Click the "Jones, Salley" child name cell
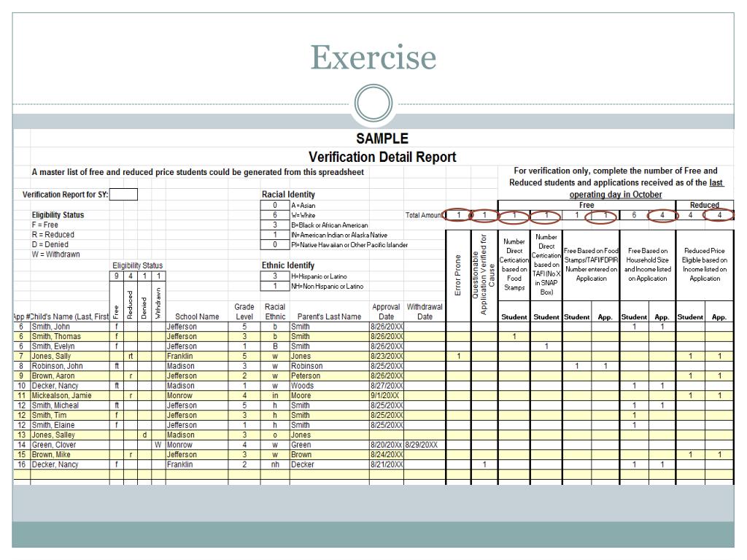 [69, 435]
